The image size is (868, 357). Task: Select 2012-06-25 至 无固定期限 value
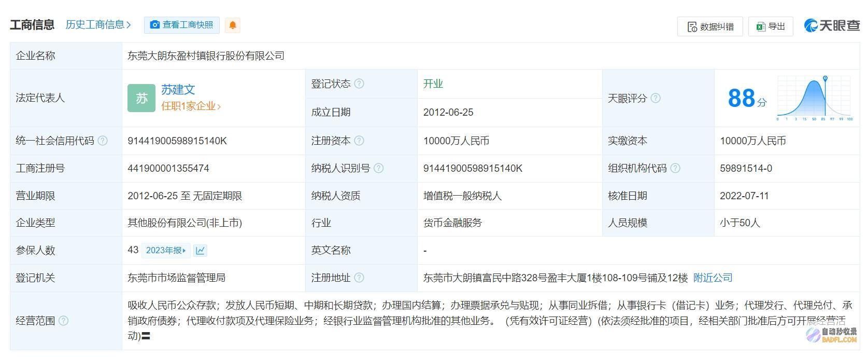(185, 196)
